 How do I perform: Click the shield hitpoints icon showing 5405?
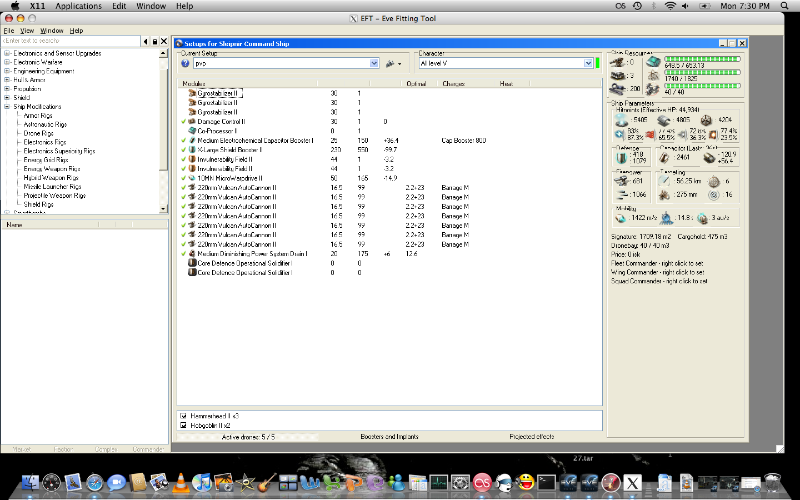pos(621,120)
